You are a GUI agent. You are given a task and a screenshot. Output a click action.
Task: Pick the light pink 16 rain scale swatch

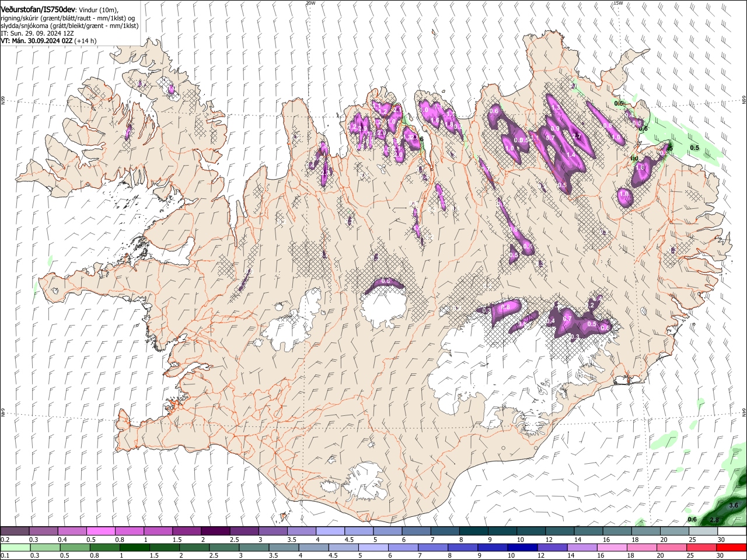(612, 547)
